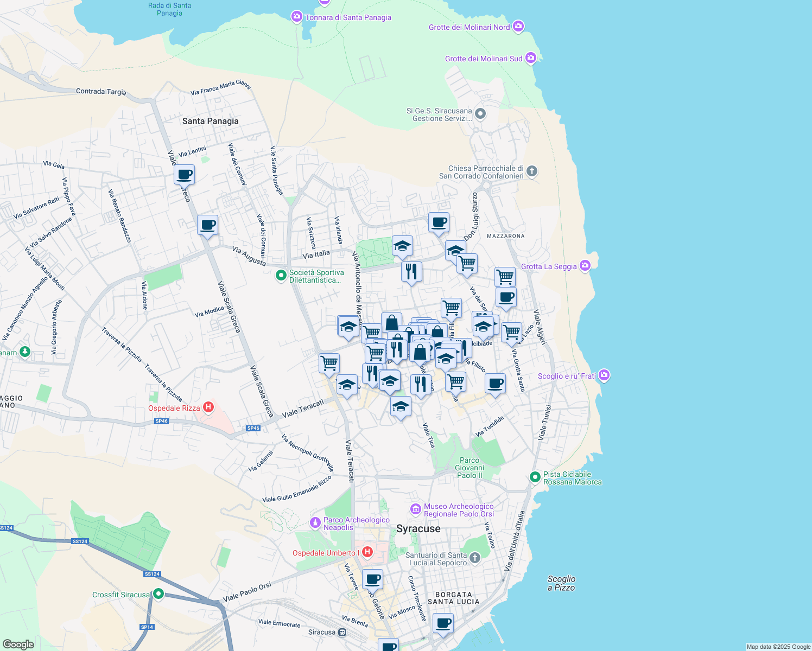This screenshot has width=812, height=651.
Task: Click the school marker above Viale Tica
Action: pyautogui.click(x=401, y=407)
